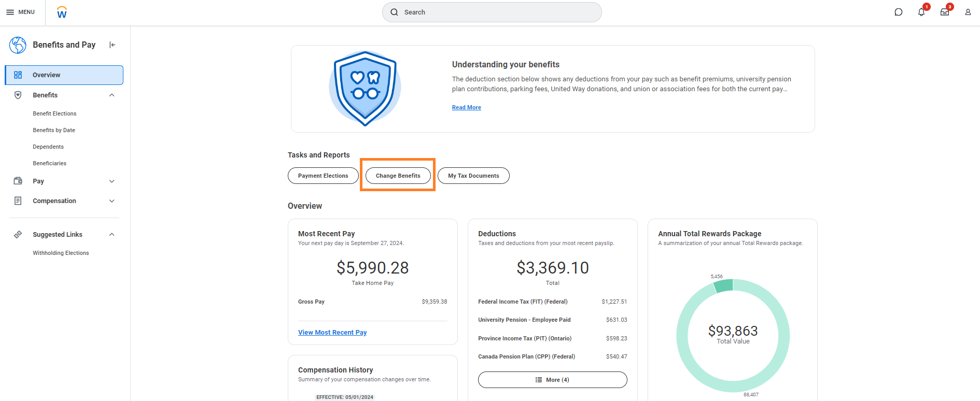The image size is (980, 401).
Task: Open Withholding Elections suggested link
Action: coord(61,253)
